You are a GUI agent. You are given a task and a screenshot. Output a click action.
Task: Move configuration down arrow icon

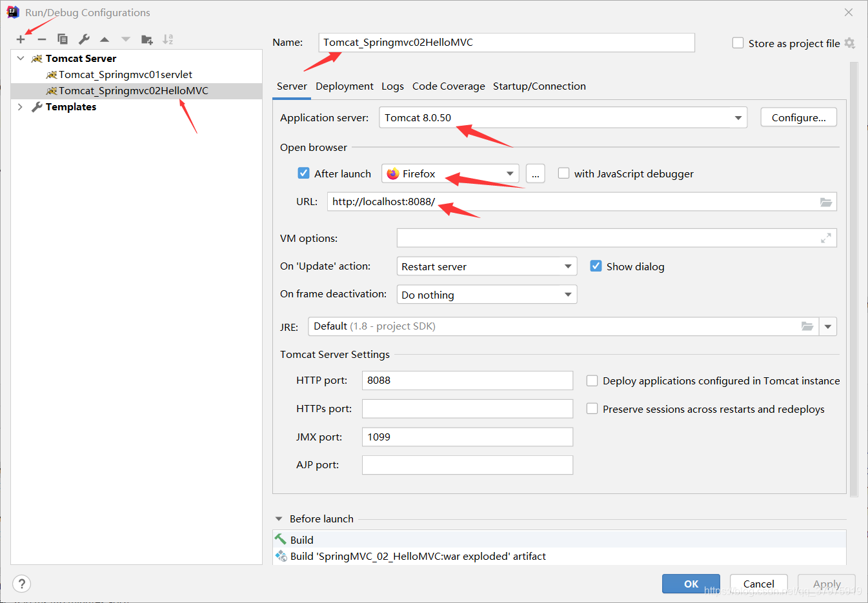pyautogui.click(x=126, y=39)
